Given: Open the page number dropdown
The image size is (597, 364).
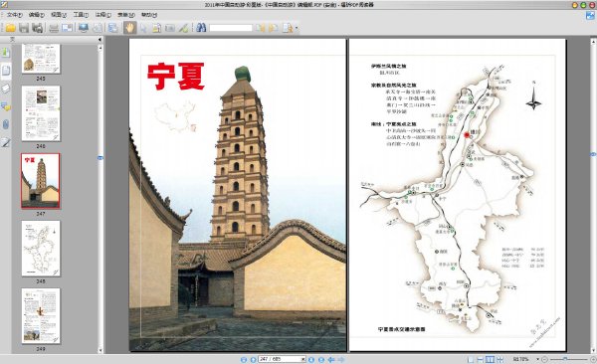Looking at the screenshot, I should (303, 359).
